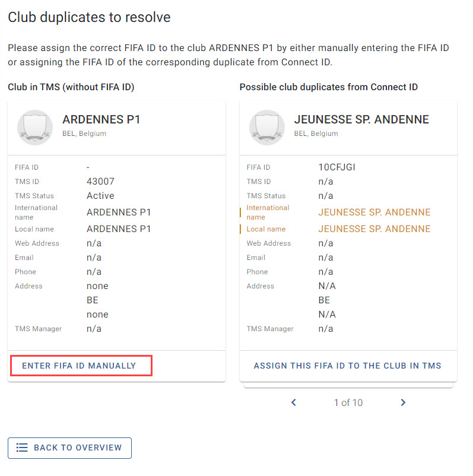Image resolution: width=473 pixels, height=476 pixels.
Task: Click the 'Club duplicates to resolve' page title
Action: click(x=89, y=17)
